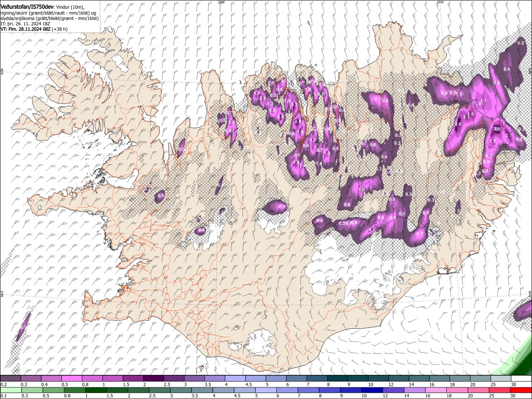The image size is (532, 399).
Task: Pick the grey-green 3 rain scale swatch
Action: click(181, 390)
